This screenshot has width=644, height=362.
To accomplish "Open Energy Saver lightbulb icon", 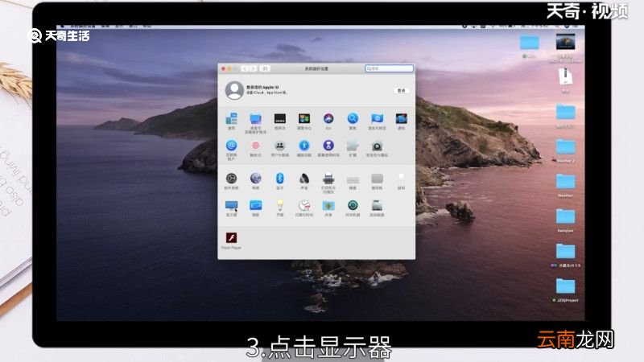I will point(280,207).
